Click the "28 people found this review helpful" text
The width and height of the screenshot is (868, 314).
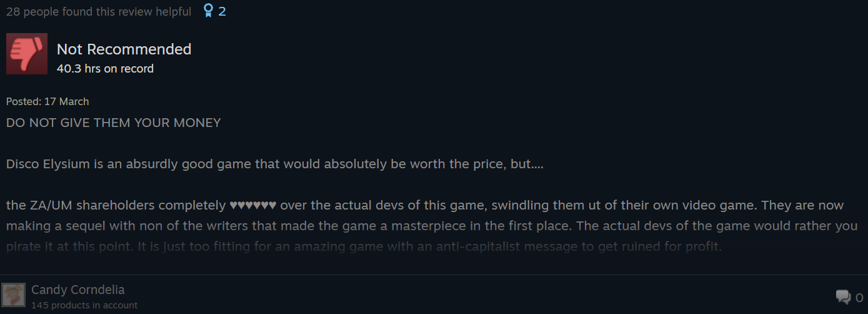[x=99, y=11]
